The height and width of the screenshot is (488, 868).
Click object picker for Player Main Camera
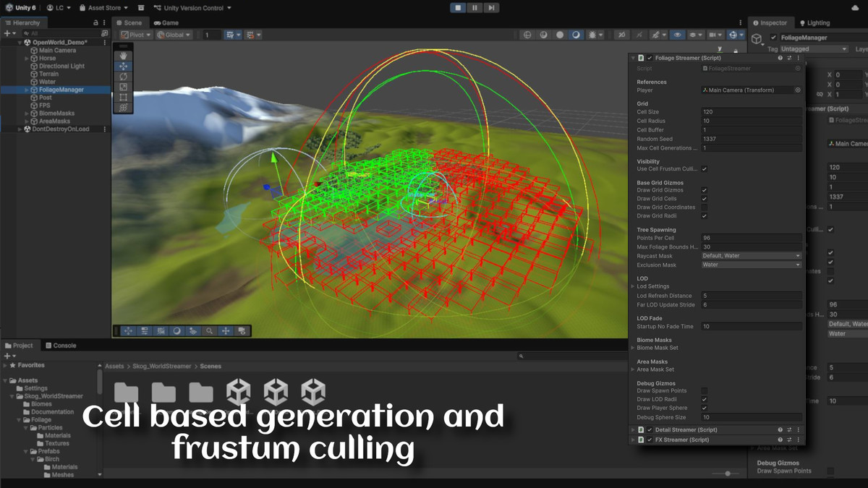798,90
